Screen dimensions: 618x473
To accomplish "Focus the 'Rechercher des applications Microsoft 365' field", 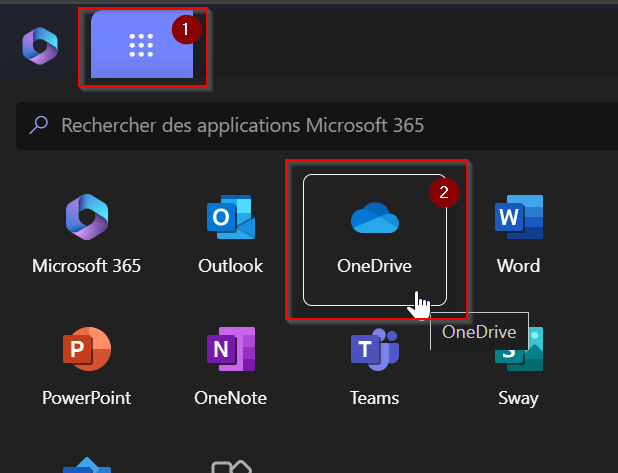I will [x=300, y=125].
